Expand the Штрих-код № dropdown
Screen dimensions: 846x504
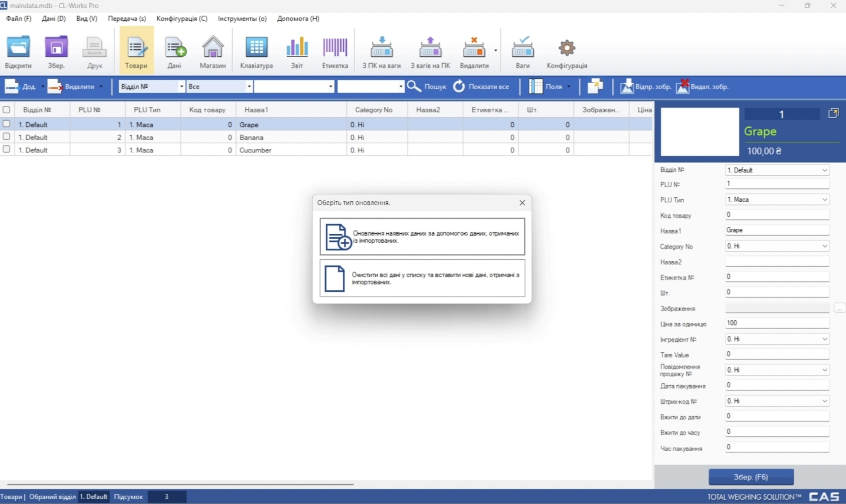824,401
